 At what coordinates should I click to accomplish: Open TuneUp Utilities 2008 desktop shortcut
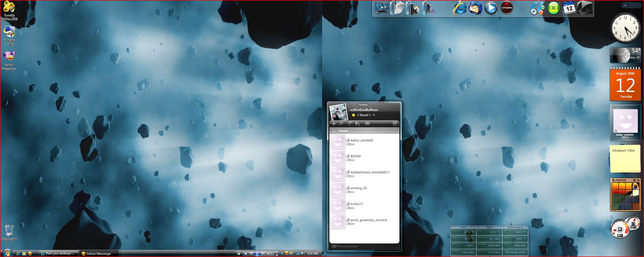coord(9,11)
